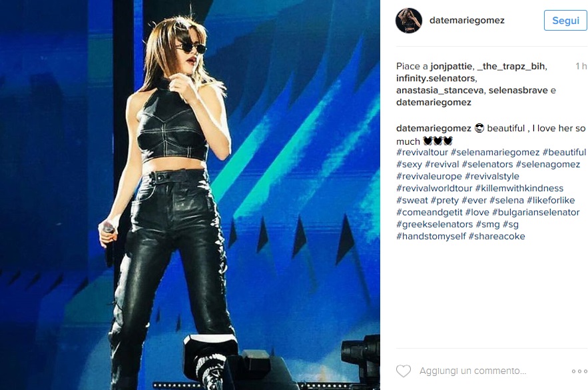Click the Segui follow button

click(565, 20)
